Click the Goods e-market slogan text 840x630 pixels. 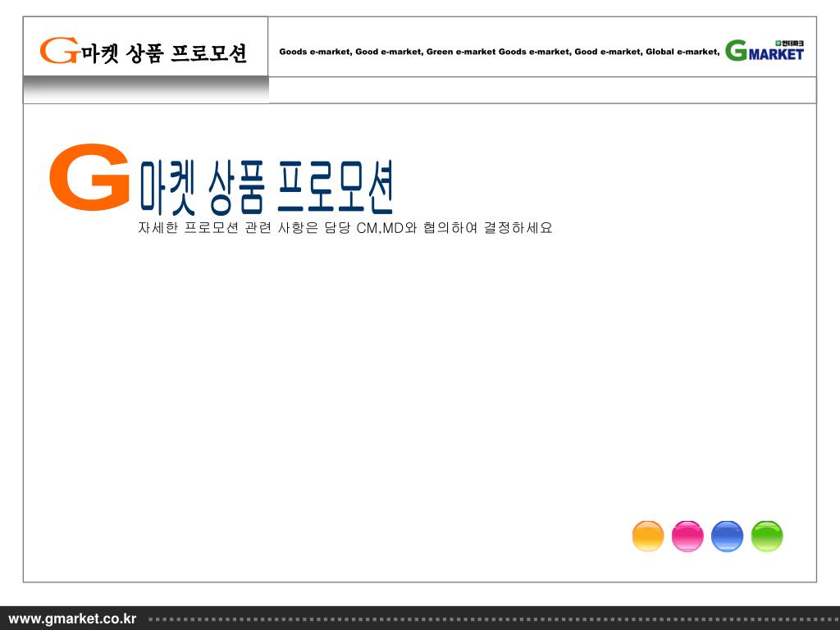tap(500, 52)
